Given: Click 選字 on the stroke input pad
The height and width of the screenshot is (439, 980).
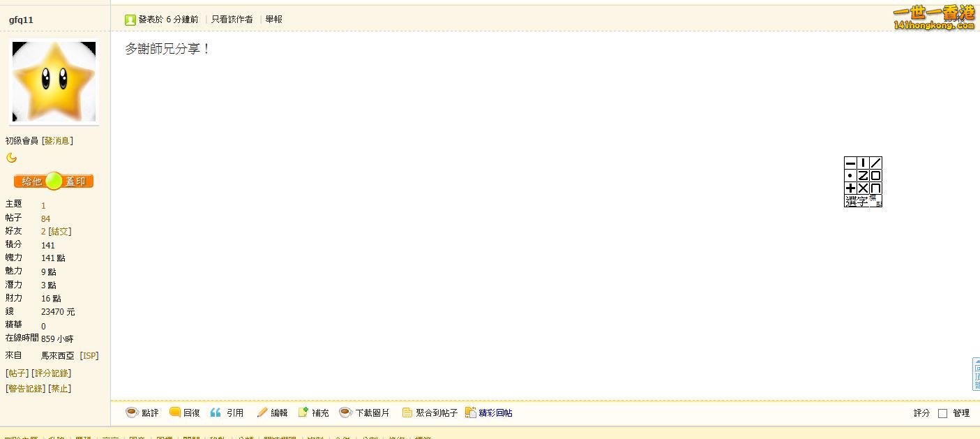Looking at the screenshot, I should 856,201.
